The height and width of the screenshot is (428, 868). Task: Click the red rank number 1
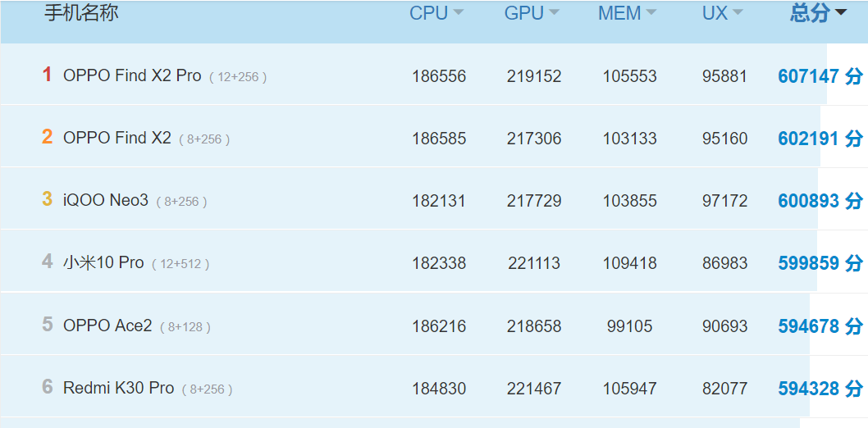(x=48, y=74)
